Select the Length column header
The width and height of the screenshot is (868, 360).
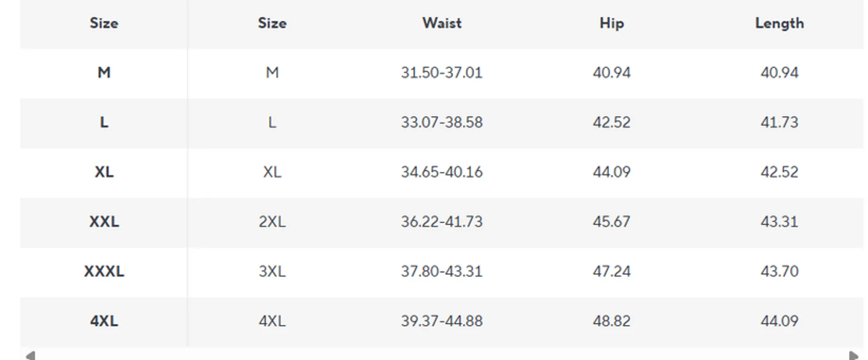pos(779,23)
